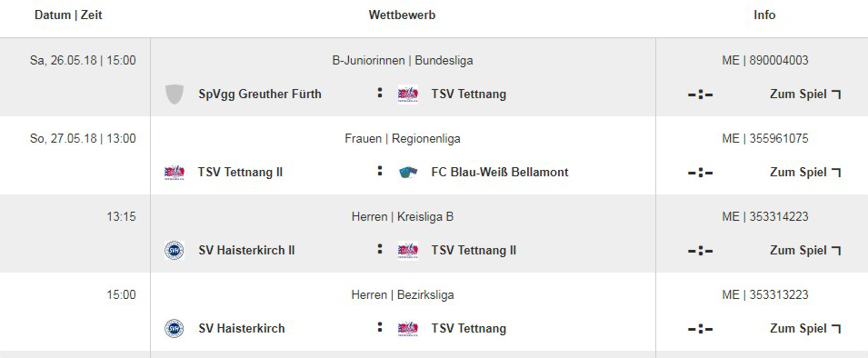Open Zum Spiel for Kreisliga B match
This screenshot has height=358, width=868.
click(x=805, y=250)
